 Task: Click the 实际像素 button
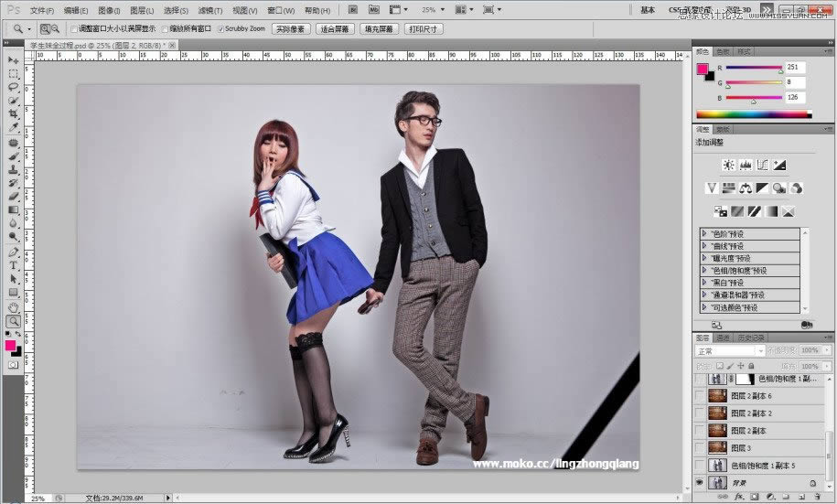(x=290, y=29)
